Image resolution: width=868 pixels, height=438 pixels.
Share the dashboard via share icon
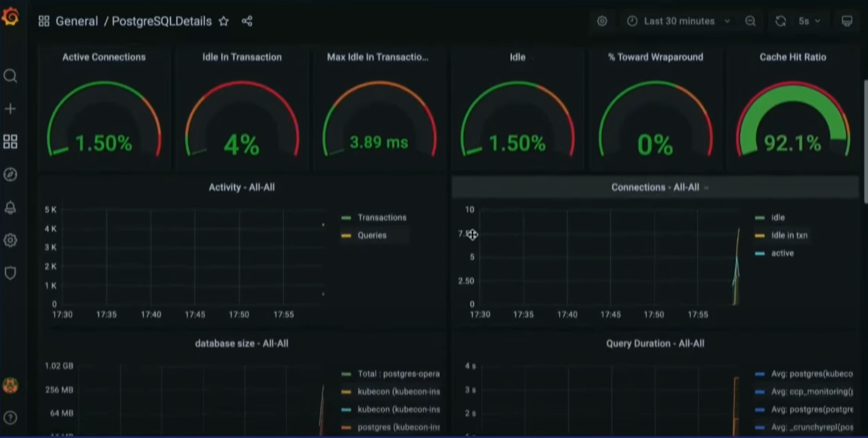[x=247, y=21]
